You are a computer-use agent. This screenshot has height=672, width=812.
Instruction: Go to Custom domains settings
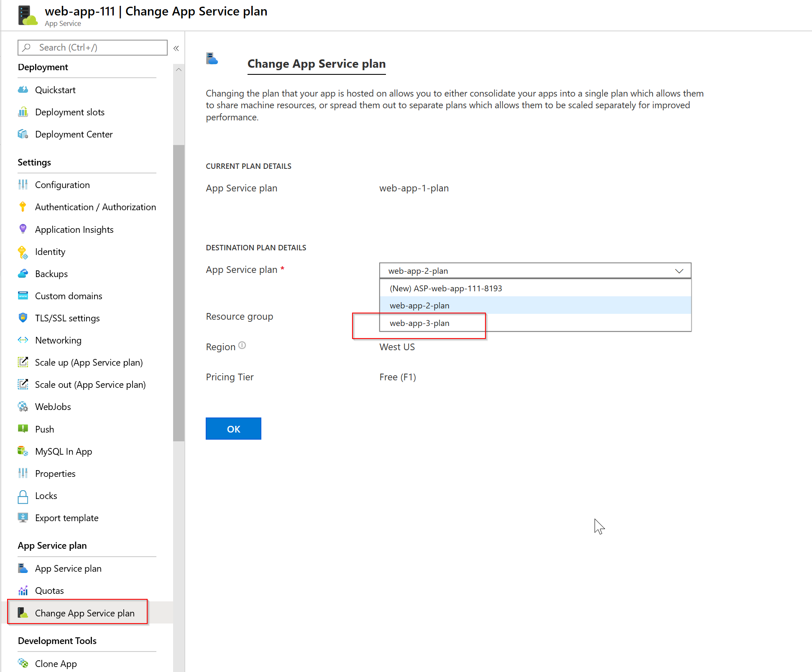click(69, 296)
